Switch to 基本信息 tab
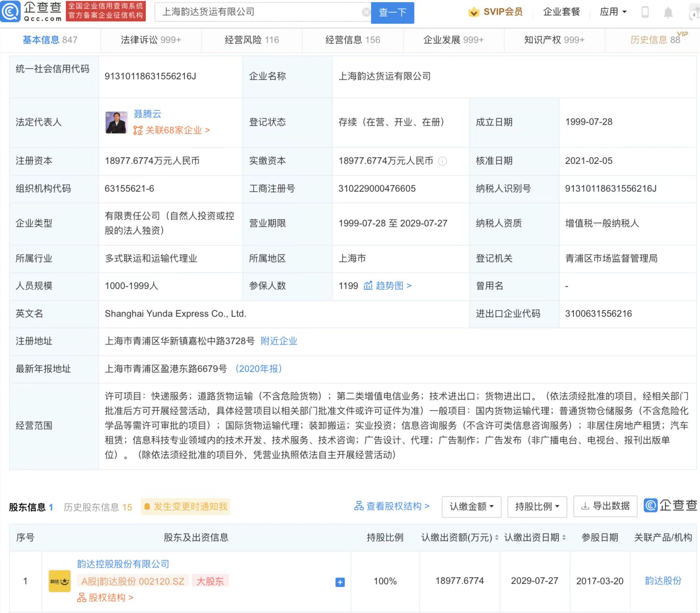This screenshot has width=700, height=613. [50, 40]
